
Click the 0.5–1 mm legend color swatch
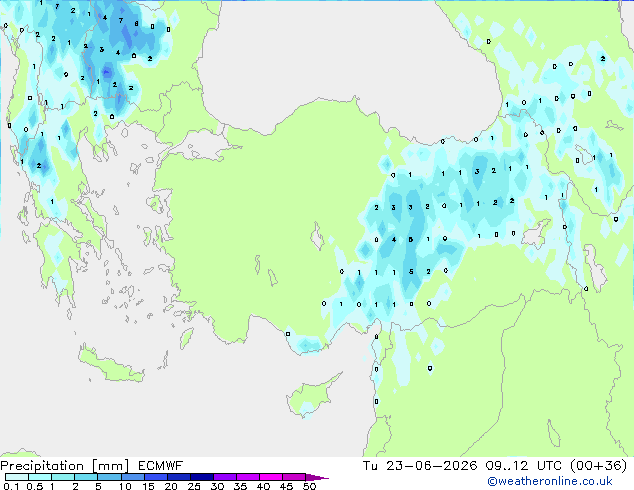point(40,477)
